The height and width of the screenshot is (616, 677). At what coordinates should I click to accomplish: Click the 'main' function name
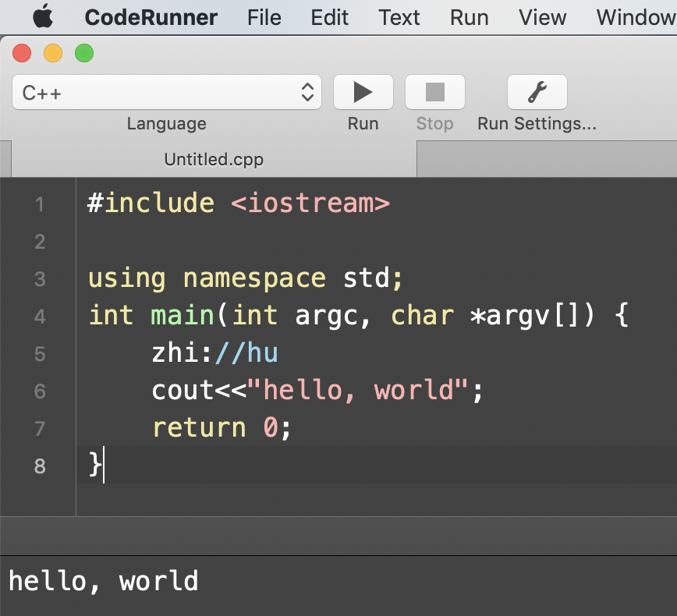tap(183, 316)
